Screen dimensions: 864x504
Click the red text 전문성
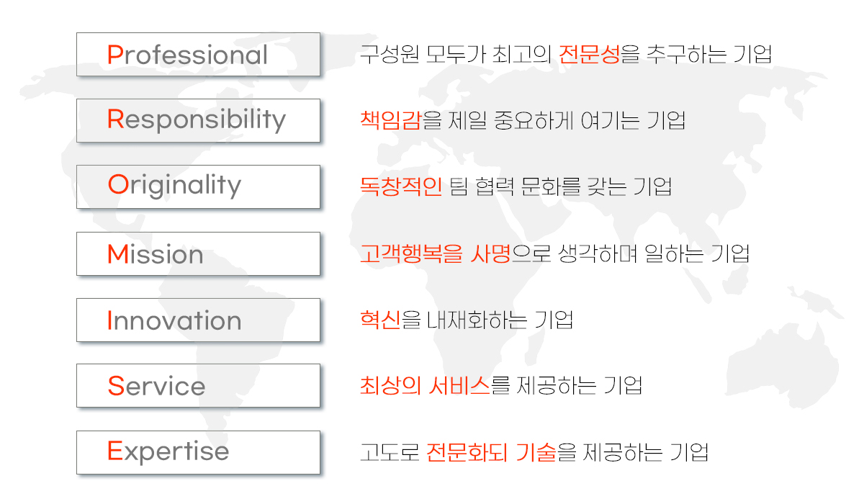589,54
